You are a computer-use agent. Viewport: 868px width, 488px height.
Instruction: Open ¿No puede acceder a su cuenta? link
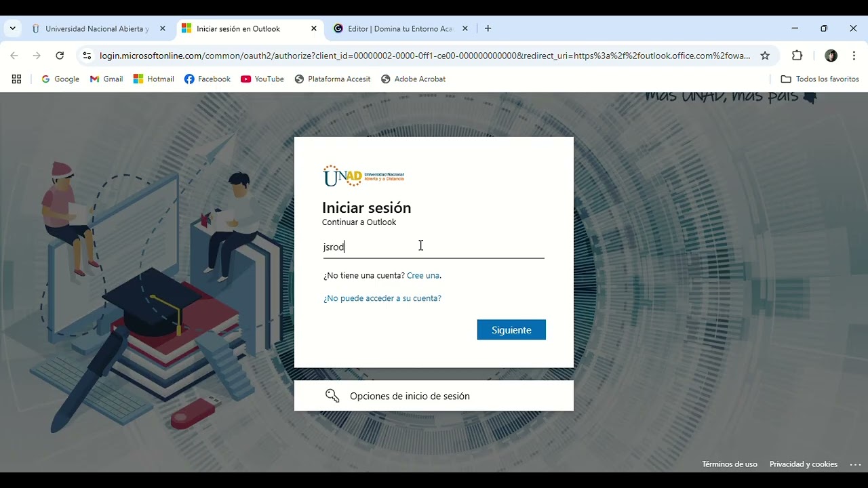point(382,298)
